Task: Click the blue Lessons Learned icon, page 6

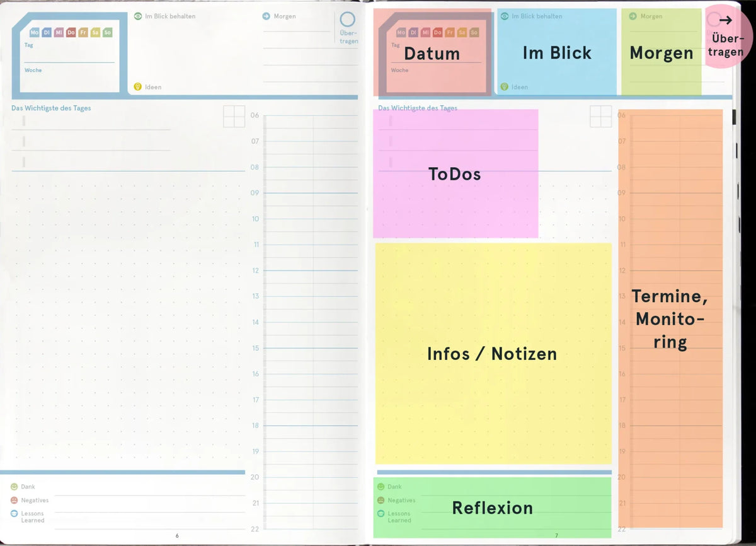Action: tap(14, 514)
